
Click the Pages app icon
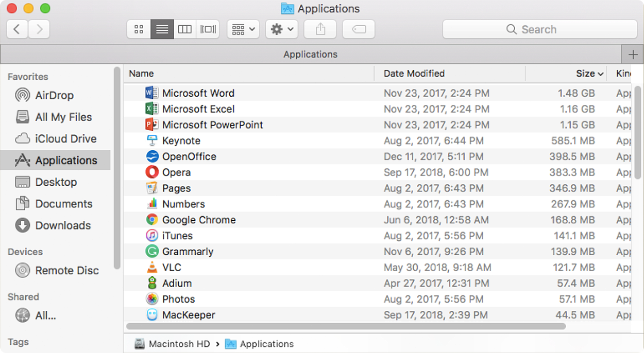[x=151, y=188]
